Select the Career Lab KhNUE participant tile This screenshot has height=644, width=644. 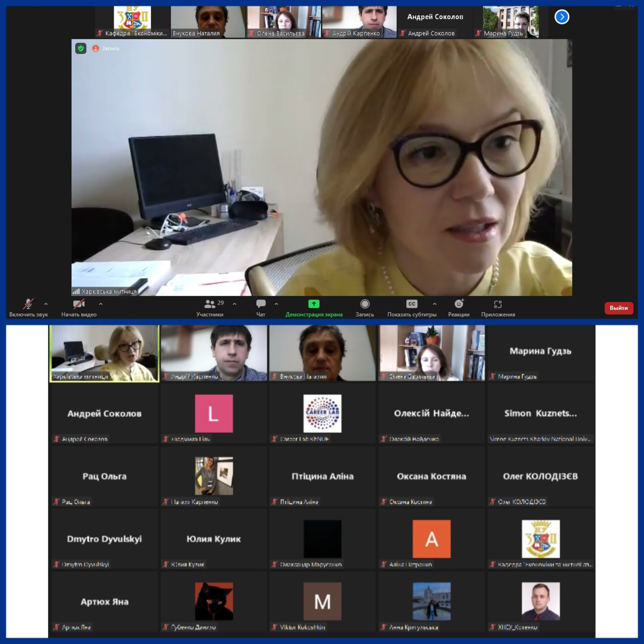coord(322,413)
